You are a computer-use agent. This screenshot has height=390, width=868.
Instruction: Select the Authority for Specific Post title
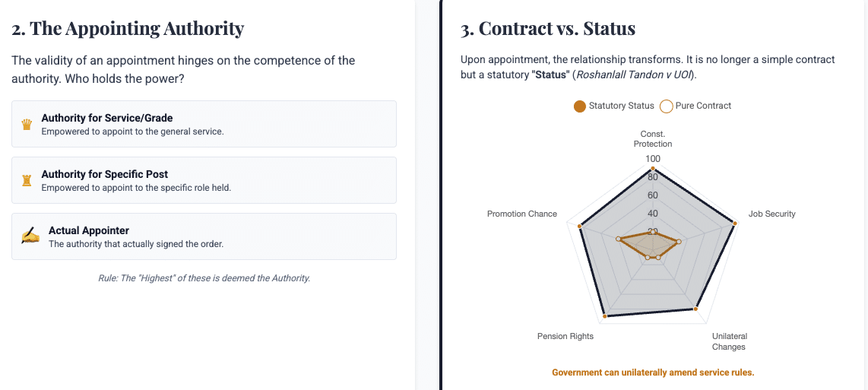click(x=104, y=174)
